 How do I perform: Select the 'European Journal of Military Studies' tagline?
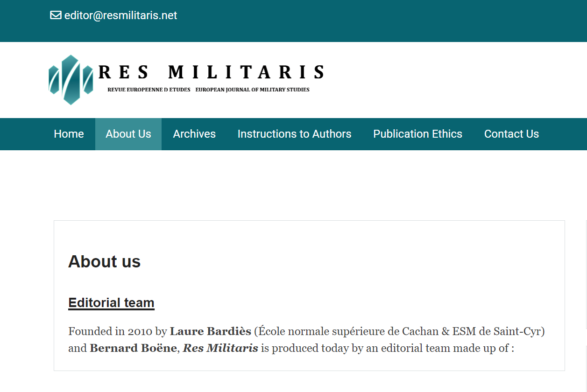click(252, 90)
